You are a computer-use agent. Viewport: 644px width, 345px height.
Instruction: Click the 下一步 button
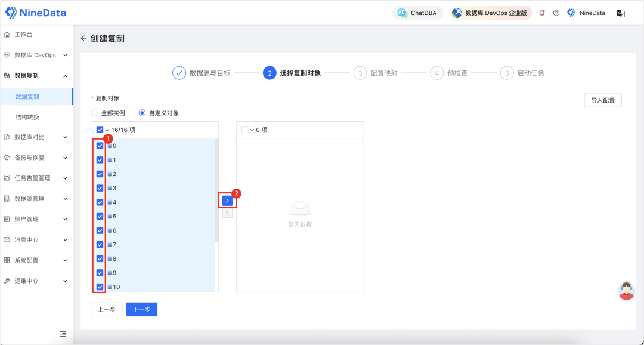coord(141,309)
